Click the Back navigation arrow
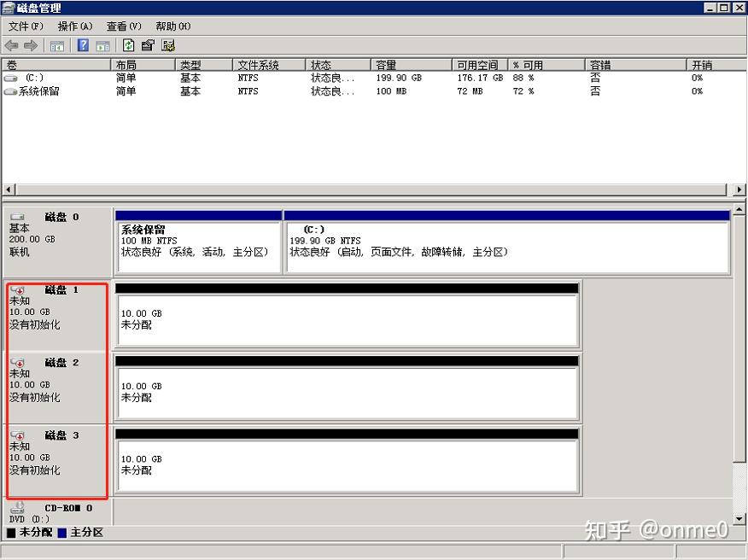Screen dimensions: 748x560 click(12, 44)
